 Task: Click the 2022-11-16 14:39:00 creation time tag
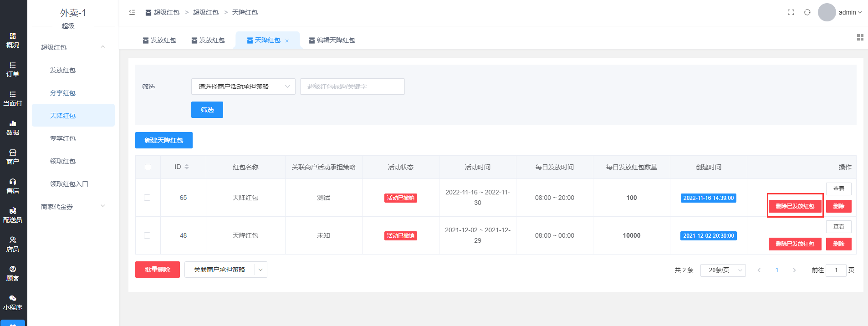[709, 198]
